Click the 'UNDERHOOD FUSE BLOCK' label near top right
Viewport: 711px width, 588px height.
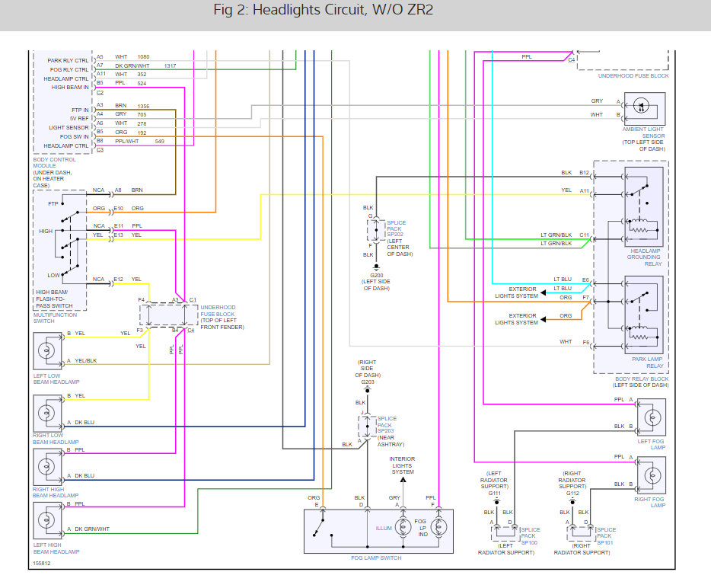[633, 75]
